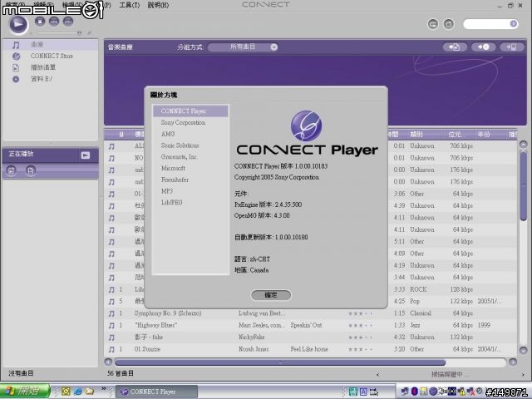Click the track list scroll-left arrow

[109, 362]
